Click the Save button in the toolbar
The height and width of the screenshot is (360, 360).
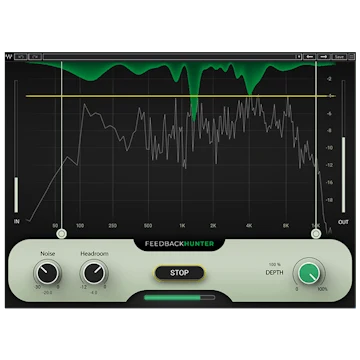pos(339,57)
